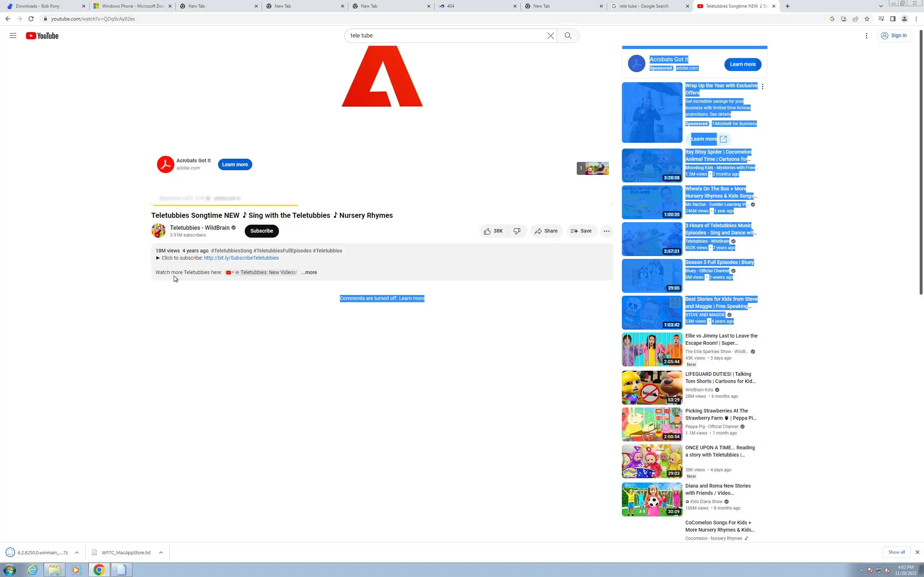924x577 pixels.
Task: Open options arrow for WP7C_MacAppStore.txt download
Action: 161,552
